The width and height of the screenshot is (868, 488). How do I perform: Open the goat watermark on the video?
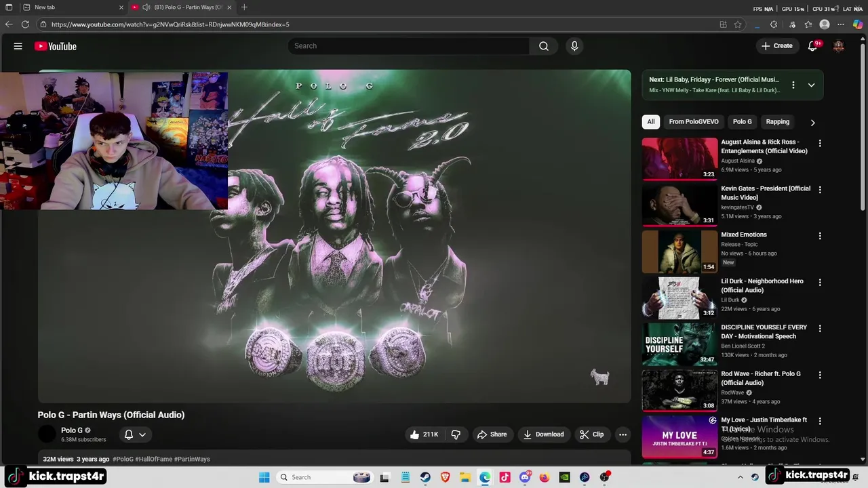[599, 377]
